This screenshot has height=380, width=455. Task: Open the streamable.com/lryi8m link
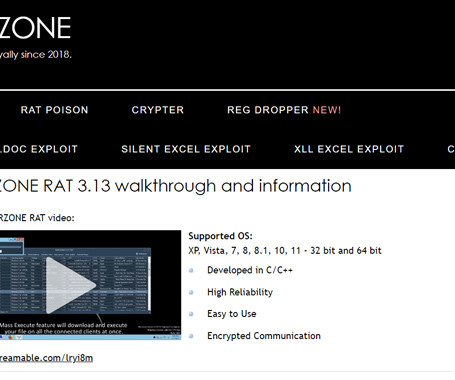click(x=46, y=358)
